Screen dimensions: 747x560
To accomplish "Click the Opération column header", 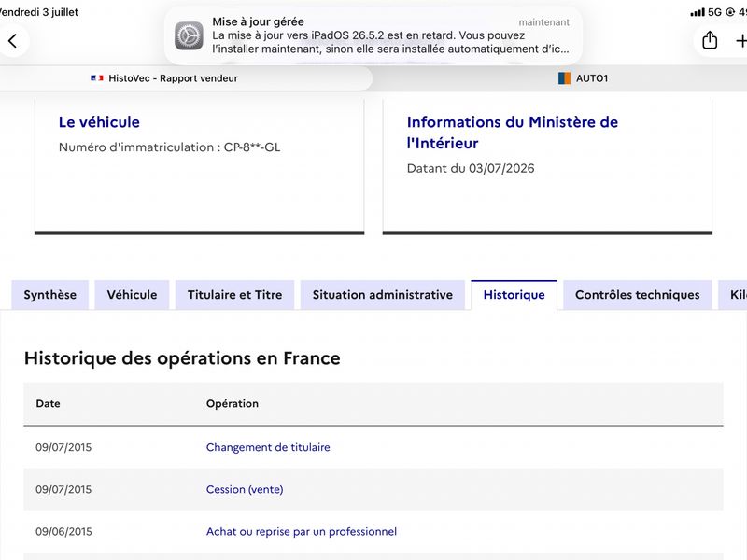I will [x=233, y=403].
